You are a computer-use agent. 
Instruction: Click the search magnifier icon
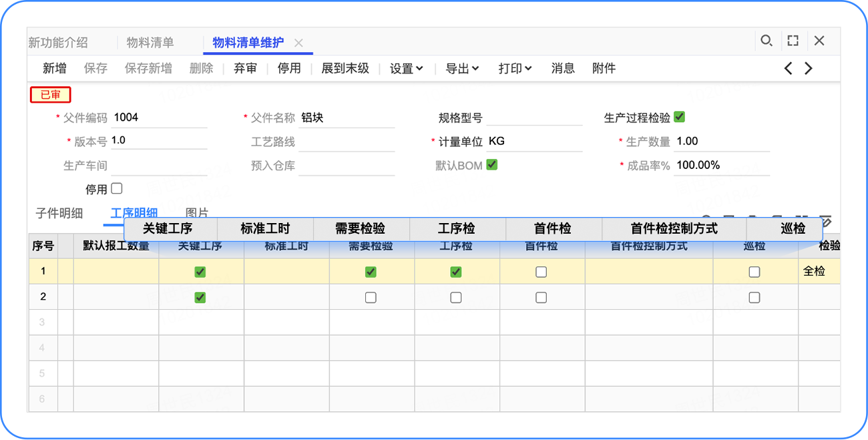click(x=767, y=41)
